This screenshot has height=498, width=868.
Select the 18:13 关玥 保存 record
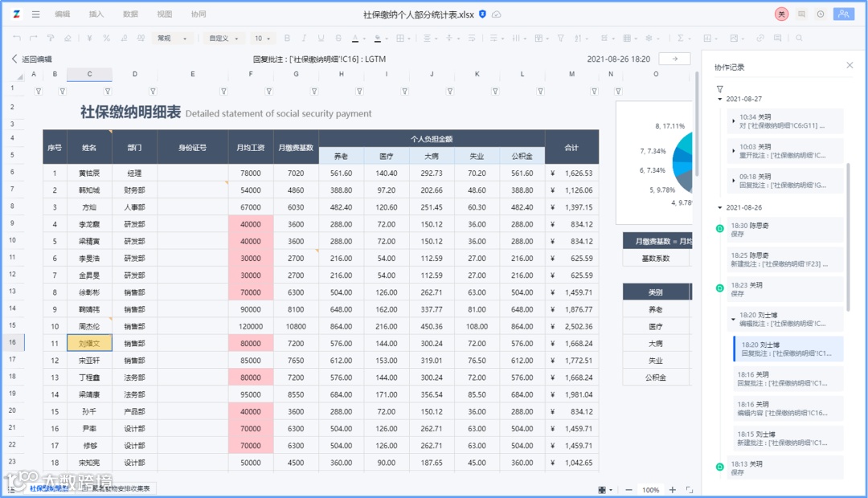coord(786,468)
